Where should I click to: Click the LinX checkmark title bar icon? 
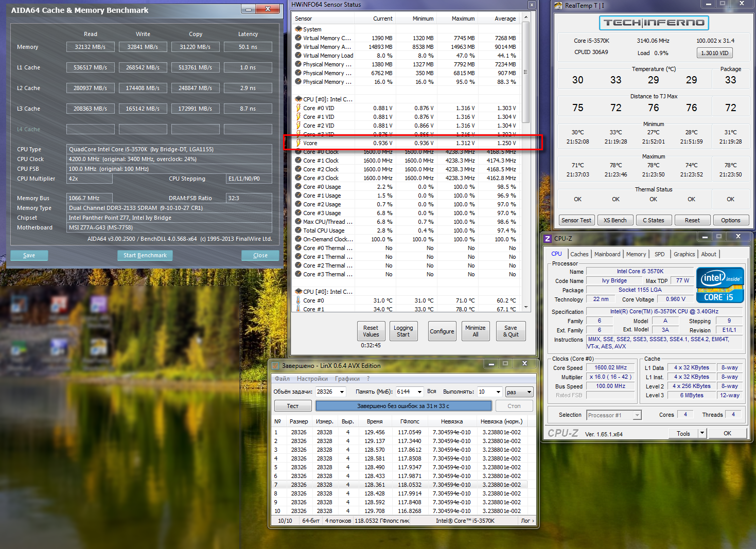coord(275,366)
